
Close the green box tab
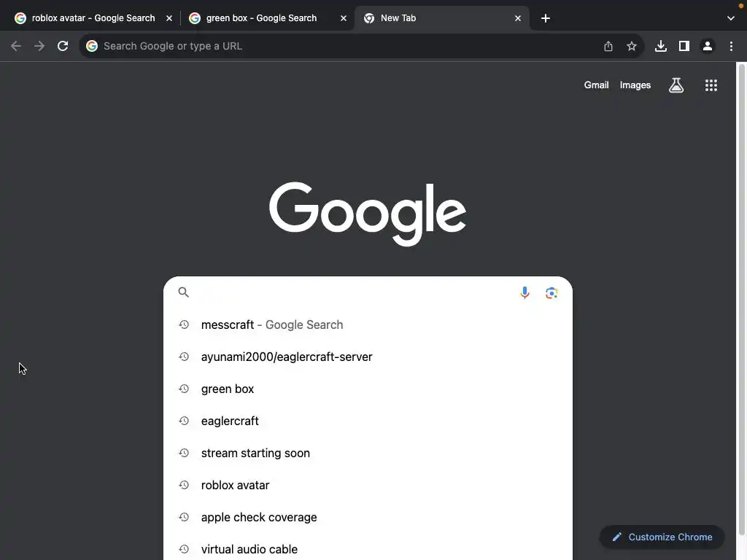[344, 18]
